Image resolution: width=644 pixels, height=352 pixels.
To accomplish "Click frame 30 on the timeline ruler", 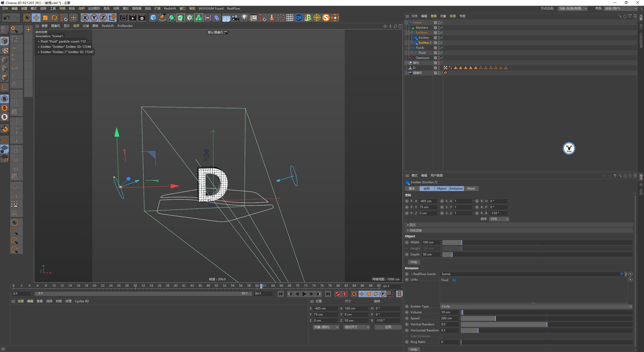I will (x=136, y=286).
